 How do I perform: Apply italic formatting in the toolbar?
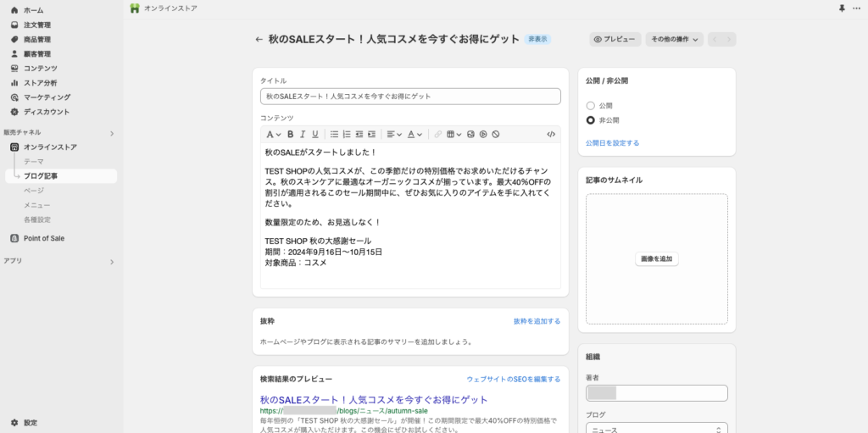click(303, 134)
